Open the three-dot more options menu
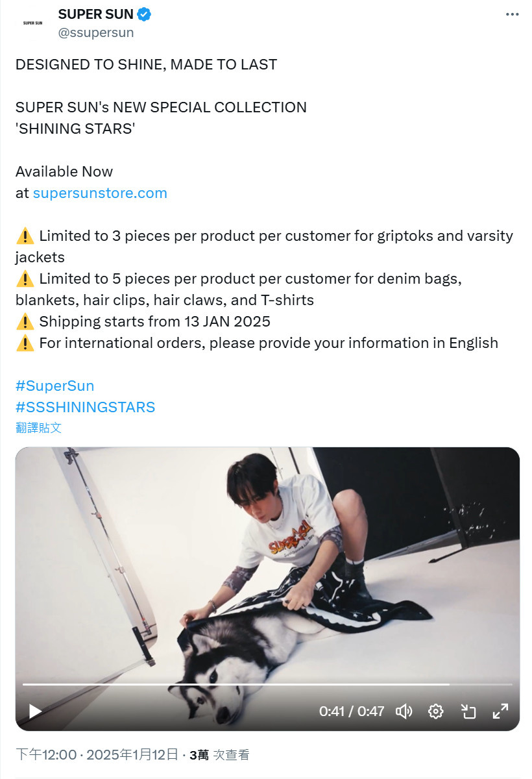532x779 pixels. [511, 14]
